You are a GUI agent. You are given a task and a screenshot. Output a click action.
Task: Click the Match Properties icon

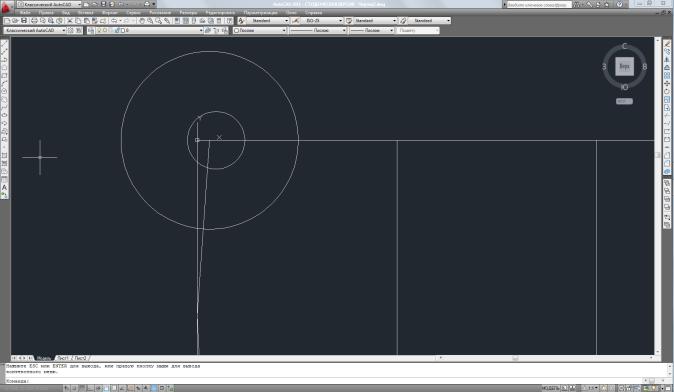(103, 21)
